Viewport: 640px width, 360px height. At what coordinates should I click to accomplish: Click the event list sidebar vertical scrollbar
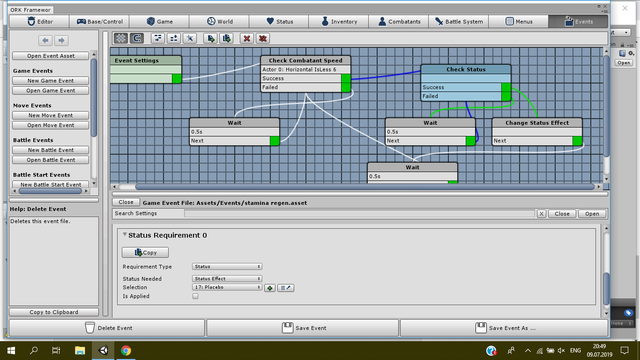[x=94, y=98]
